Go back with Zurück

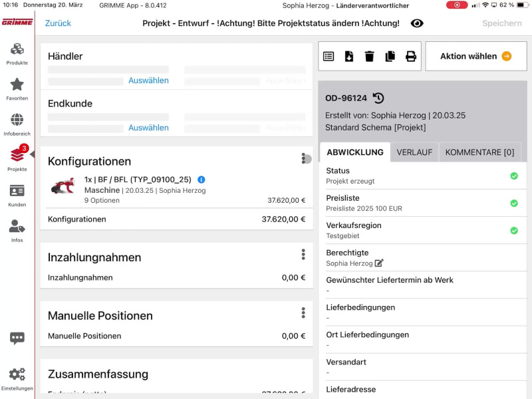pos(58,23)
